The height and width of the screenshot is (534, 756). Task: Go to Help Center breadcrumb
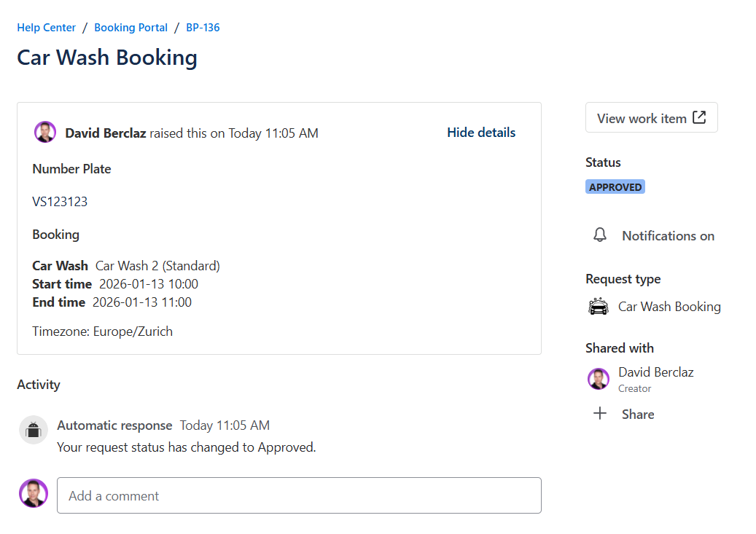(47, 28)
